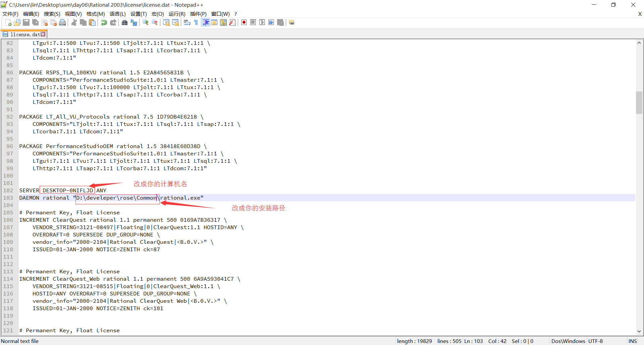
Task: Toggle synchronized horizontal scrolling icon
Action: click(x=175, y=22)
